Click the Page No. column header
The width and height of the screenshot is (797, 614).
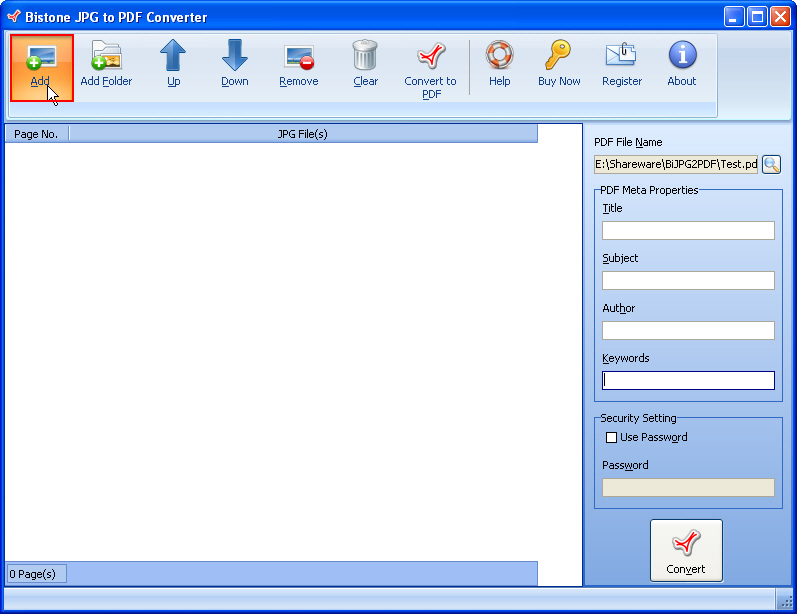coord(36,134)
